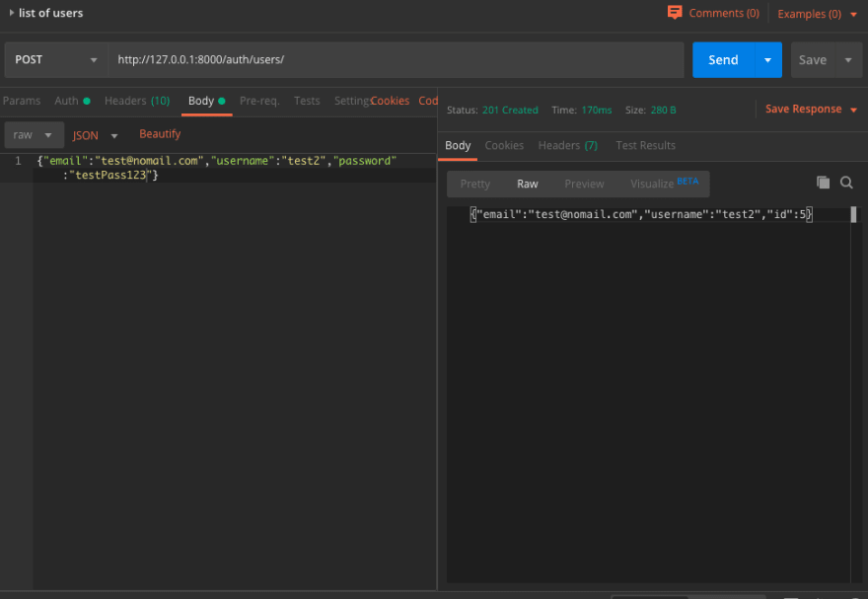
Task: Select the response Body tab
Action: (x=458, y=146)
